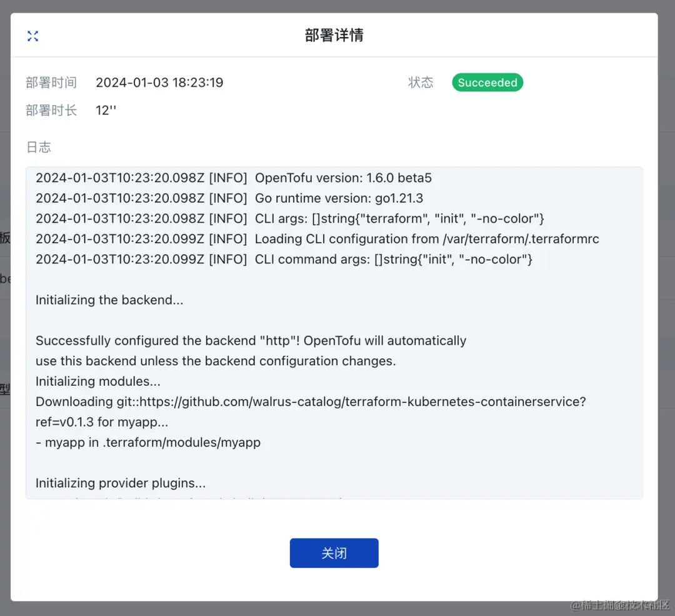Click the Downloading git::https github URL line
675x616 pixels.
[311, 401]
